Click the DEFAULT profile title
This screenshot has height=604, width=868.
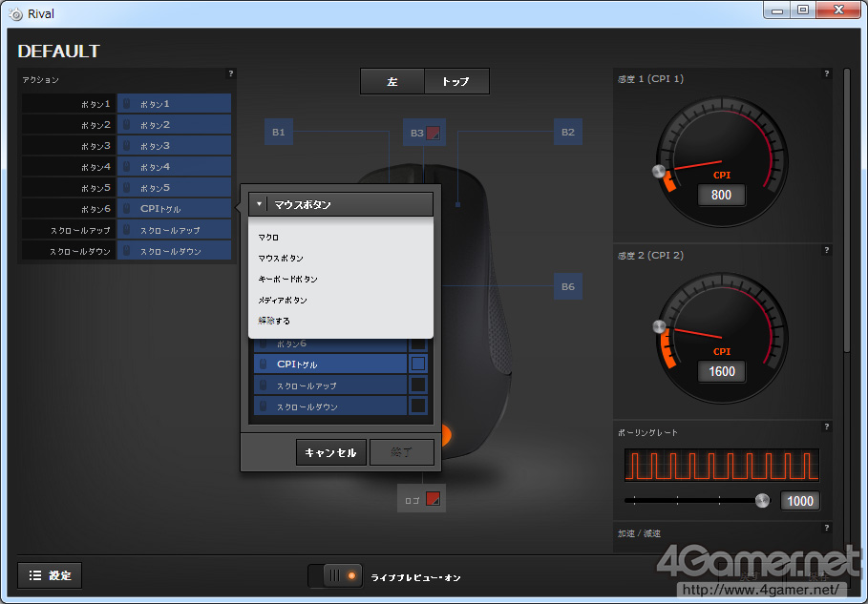[58, 51]
